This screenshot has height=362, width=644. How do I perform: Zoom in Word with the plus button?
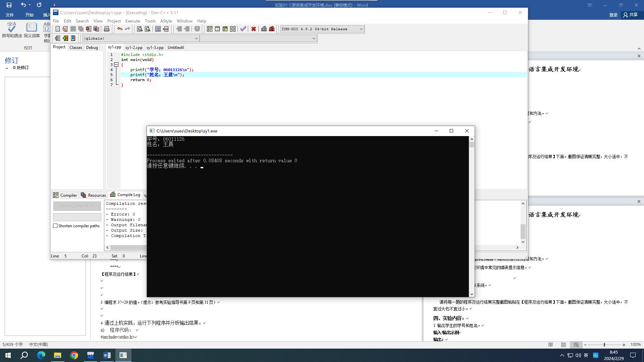coord(624,345)
